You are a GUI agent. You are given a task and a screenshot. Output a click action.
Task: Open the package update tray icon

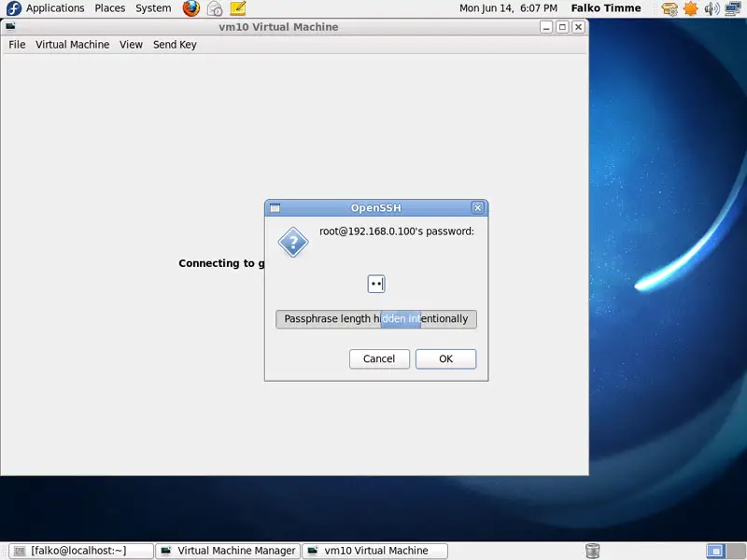pos(669,8)
